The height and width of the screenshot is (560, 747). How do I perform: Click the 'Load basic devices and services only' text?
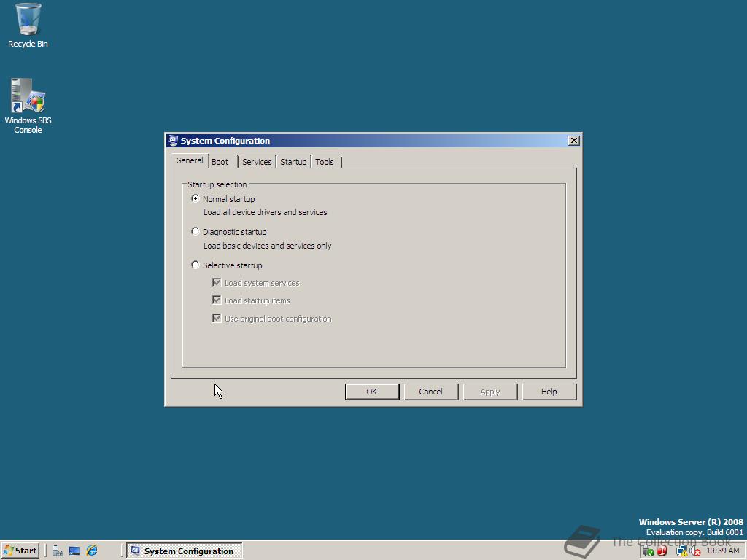[x=268, y=246]
